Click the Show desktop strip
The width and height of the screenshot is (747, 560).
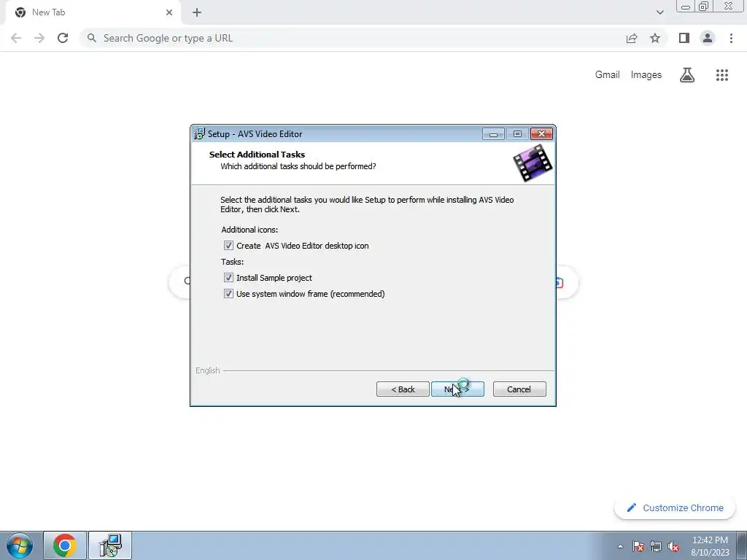tap(742, 545)
